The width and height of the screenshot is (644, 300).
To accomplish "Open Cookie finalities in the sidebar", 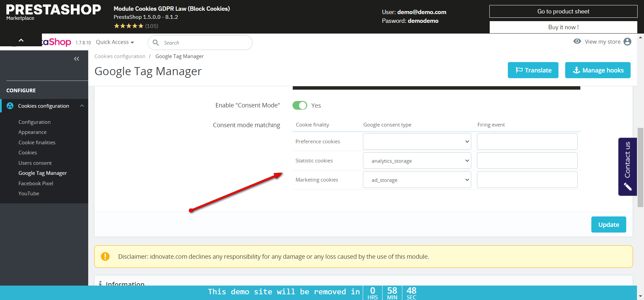I will pyautogui.click(x=37, y=142).
